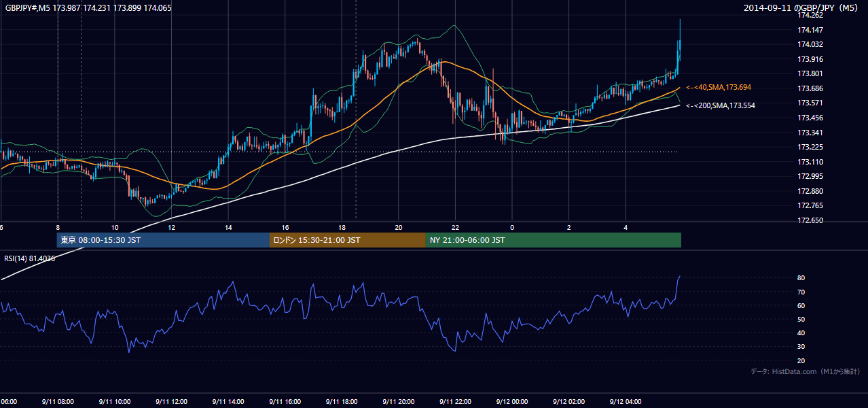Click the RSI(14) 81.4036 indicator label
Screen dimensions: 868x408
pos(30,258)
